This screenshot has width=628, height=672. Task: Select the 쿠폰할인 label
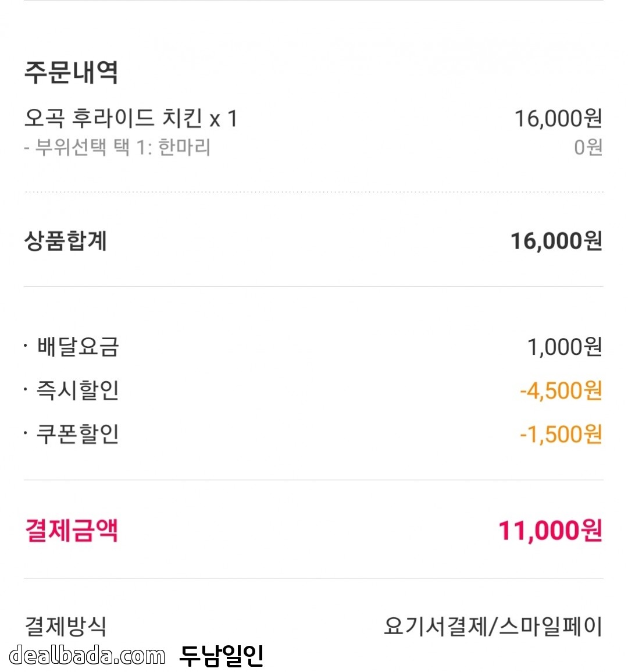tap(78, 434)
